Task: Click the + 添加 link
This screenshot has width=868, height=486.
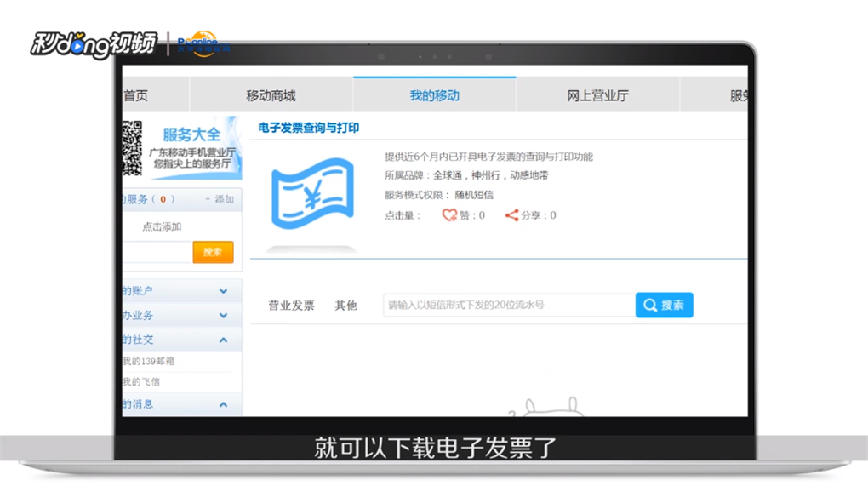Action: 220,199
